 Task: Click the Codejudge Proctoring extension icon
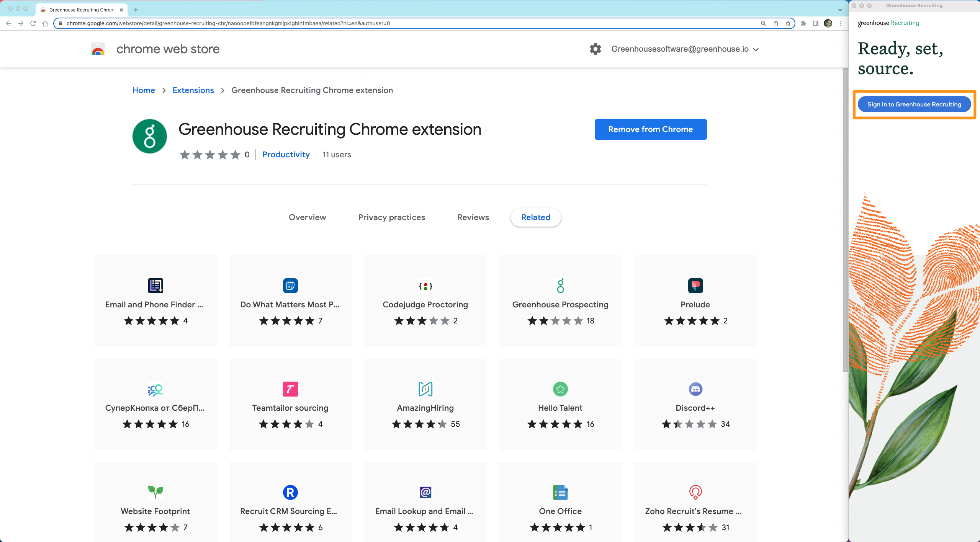point(425,286)
